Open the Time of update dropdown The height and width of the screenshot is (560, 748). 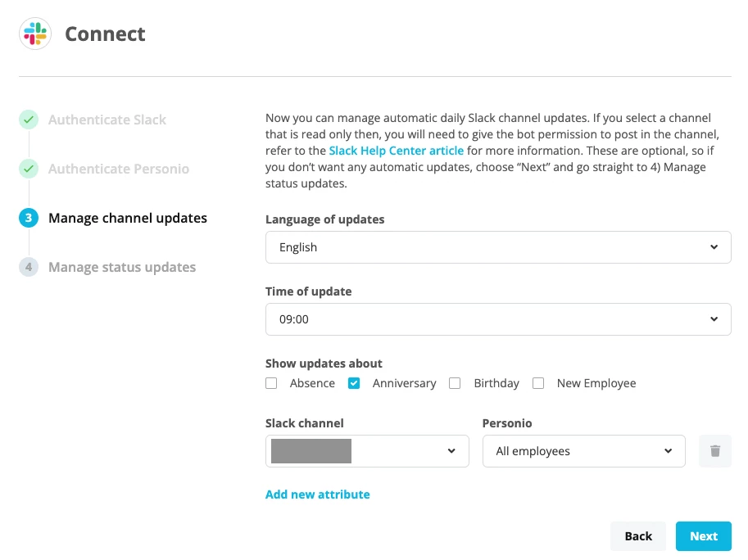(x=498, y=319)
